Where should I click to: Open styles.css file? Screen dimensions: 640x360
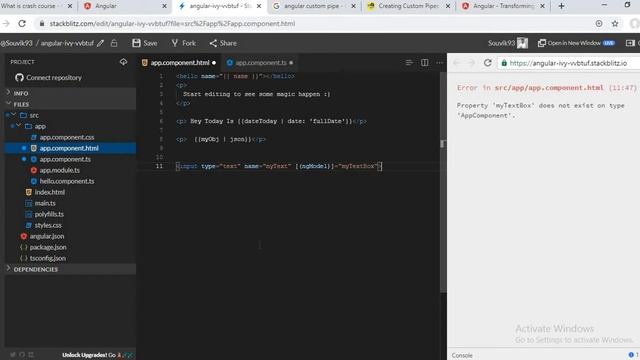tap(48, 225)
